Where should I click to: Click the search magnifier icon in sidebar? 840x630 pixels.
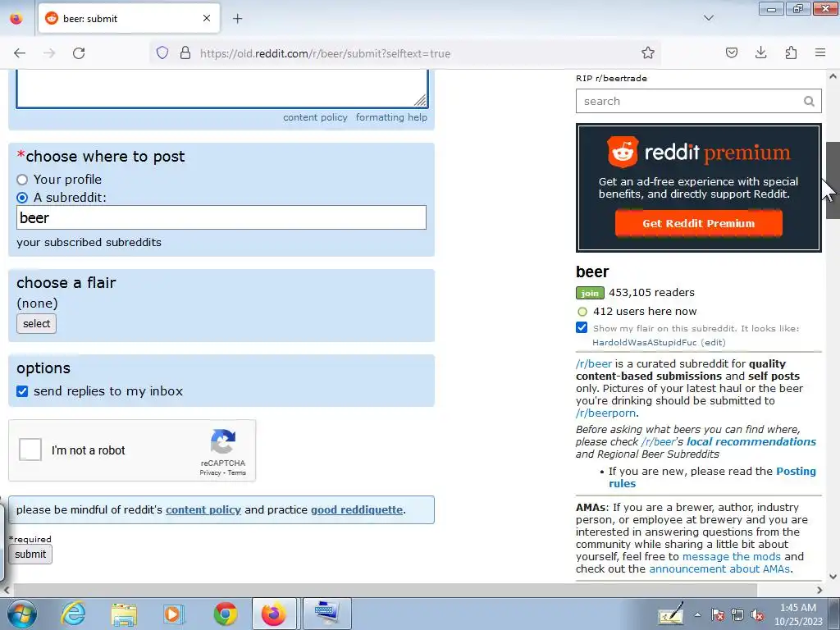(809, 101)
